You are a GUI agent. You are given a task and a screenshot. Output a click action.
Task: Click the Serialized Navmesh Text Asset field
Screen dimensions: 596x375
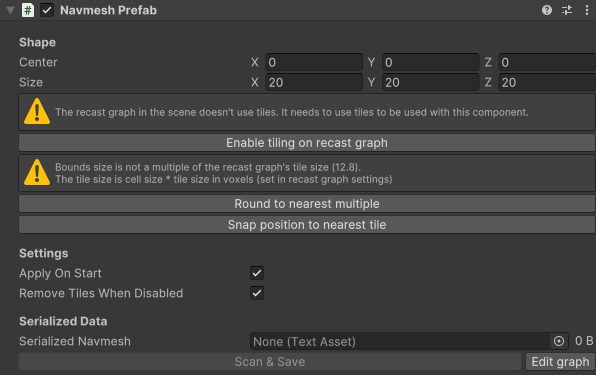point(409,341)
